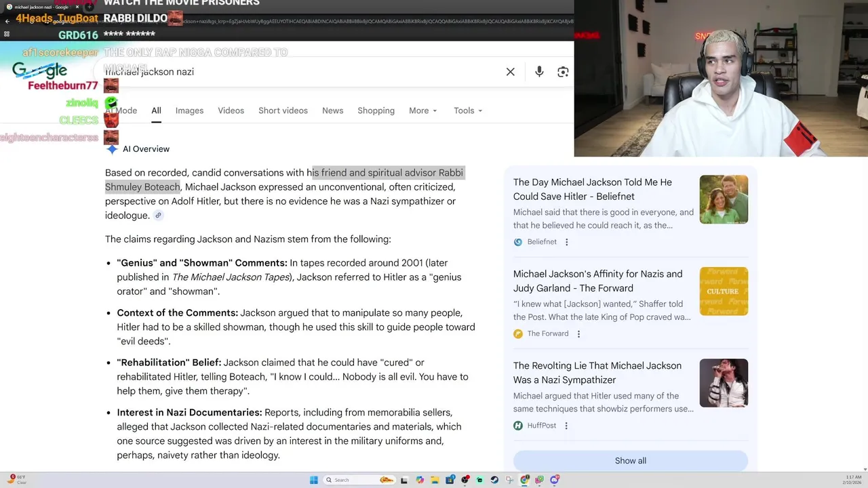Expand the More search filters dropdown
The image size is (868, 488).
click(423, 110)
